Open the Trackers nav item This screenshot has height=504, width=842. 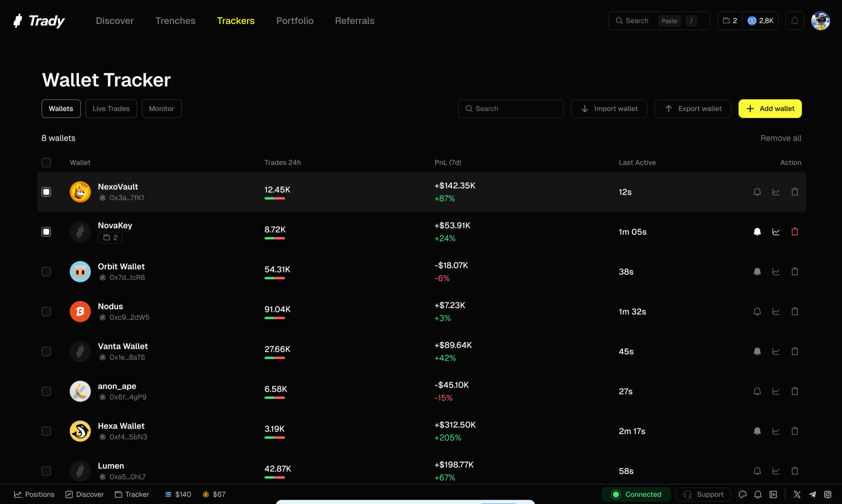point(236,21)
